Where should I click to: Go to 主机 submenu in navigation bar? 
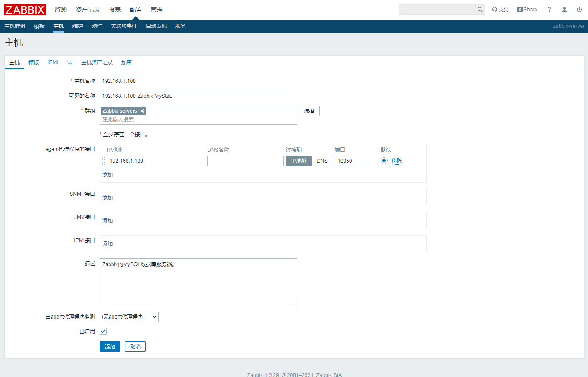click(x=58, y=26)
